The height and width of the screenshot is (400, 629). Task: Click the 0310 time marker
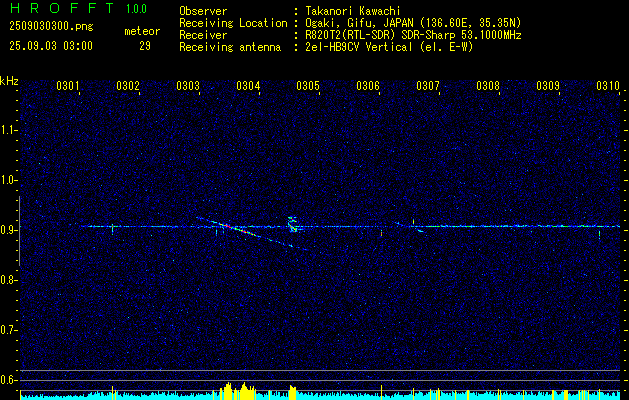coord(608,85)
